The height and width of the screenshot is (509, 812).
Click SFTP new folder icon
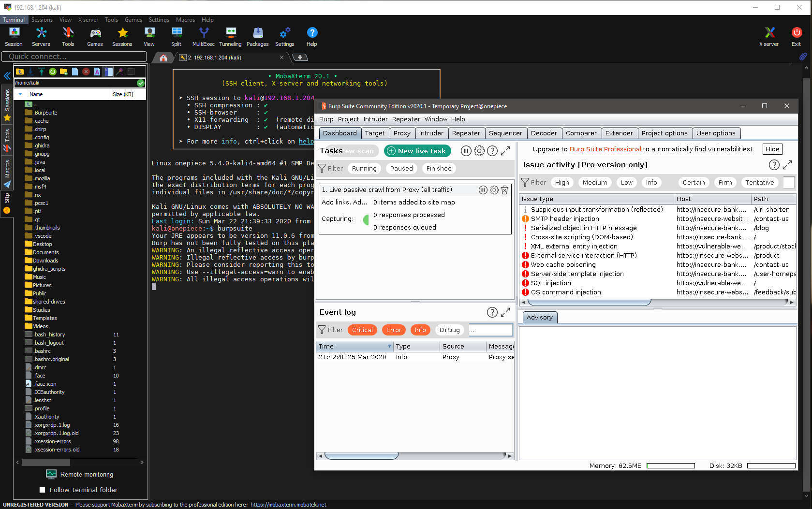click(63, 72)
